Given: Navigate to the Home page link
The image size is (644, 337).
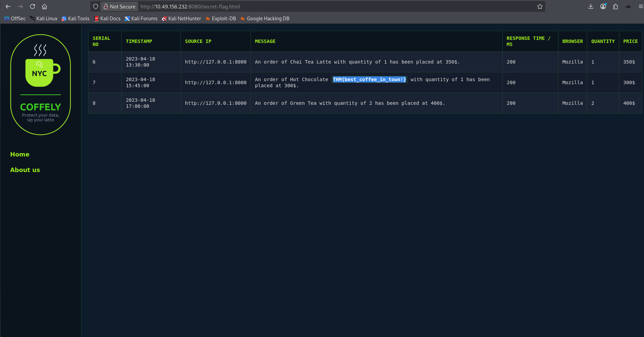Looking at the screenshot, I should click(x=20, y=154).
